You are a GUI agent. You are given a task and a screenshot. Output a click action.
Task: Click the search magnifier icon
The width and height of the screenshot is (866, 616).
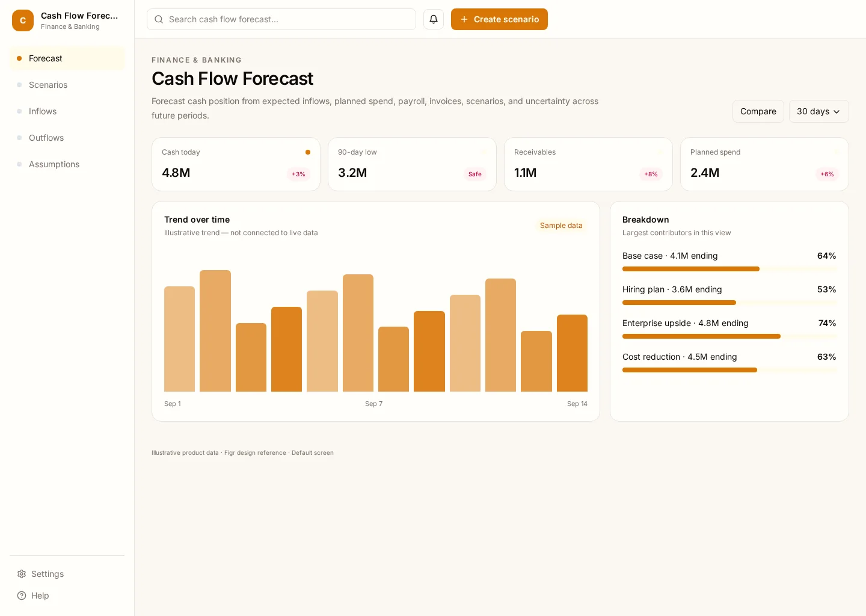159,19
